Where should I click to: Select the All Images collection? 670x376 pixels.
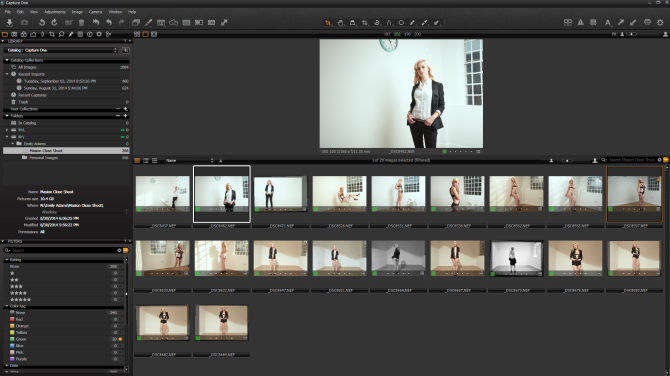coord(66,67)
